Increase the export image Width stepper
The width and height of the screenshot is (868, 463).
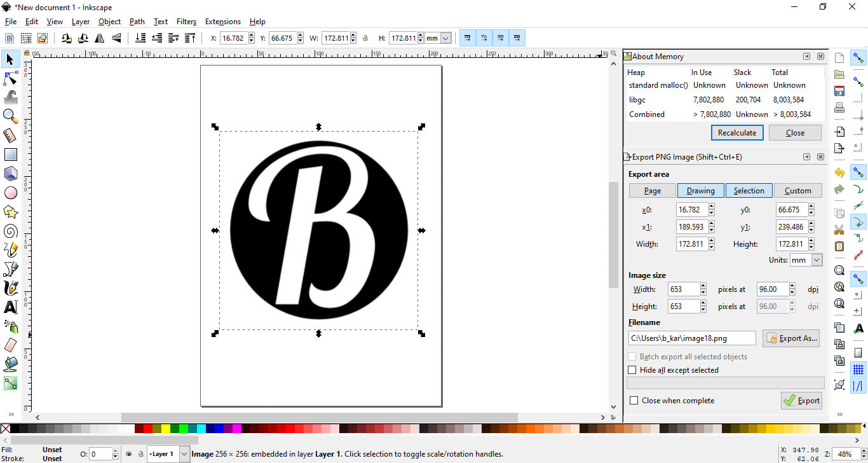coord(703,286)
